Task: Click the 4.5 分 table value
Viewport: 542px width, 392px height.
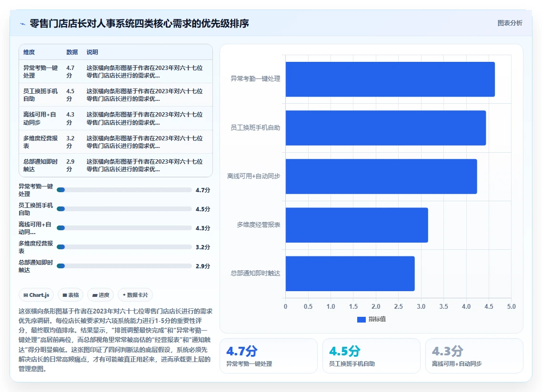Action: click(70, 95)
